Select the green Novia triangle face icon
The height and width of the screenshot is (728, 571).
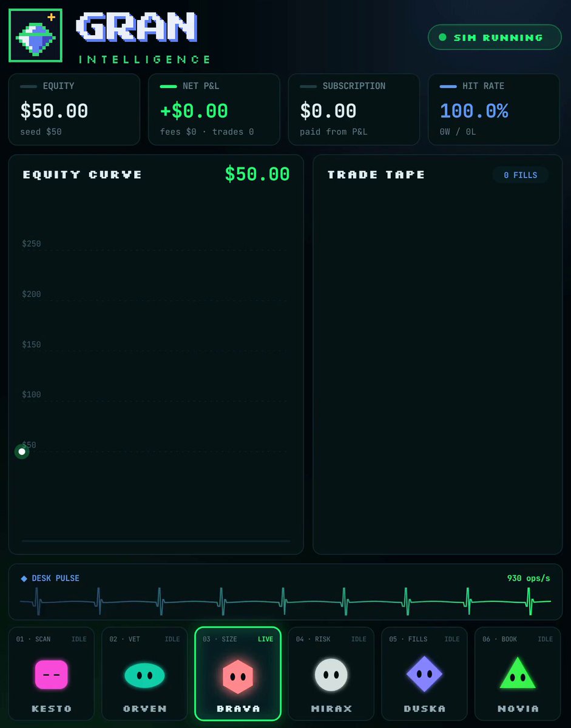click(518, 673)
